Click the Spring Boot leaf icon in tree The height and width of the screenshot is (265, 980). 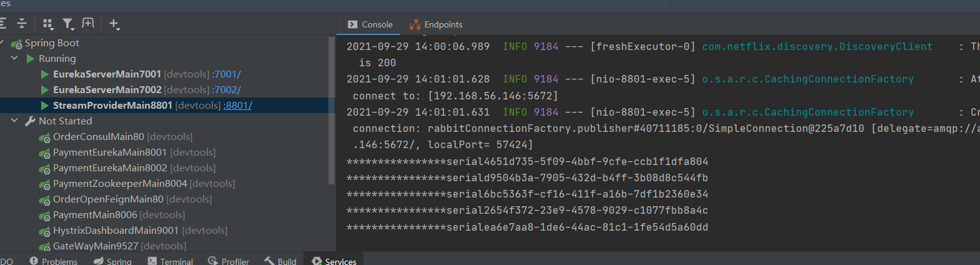click(17, 44)
